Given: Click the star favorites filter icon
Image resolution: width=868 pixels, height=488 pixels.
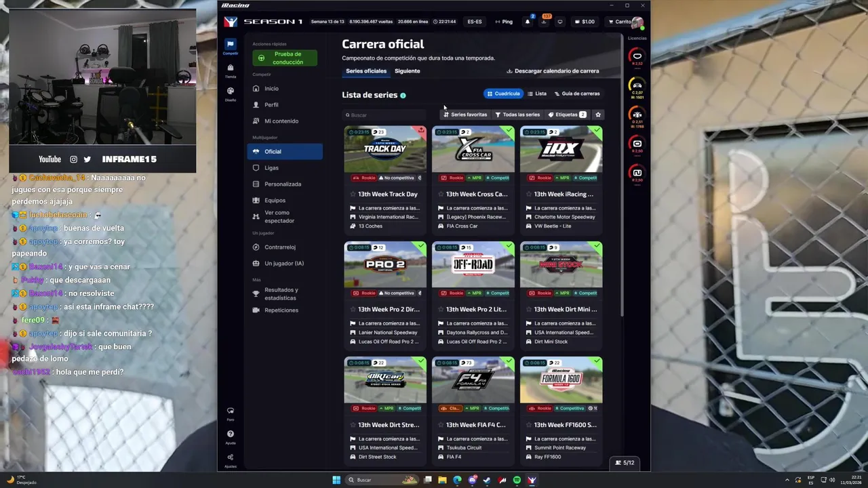Looking at the screenshot, I should [598, 115].
